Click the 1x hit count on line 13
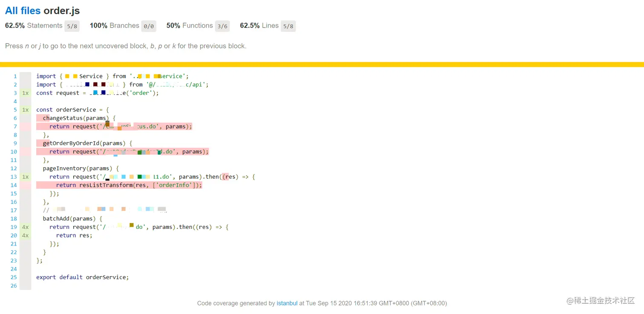Image resolution: width=644 pixels, height=314 pixels. 26,177
